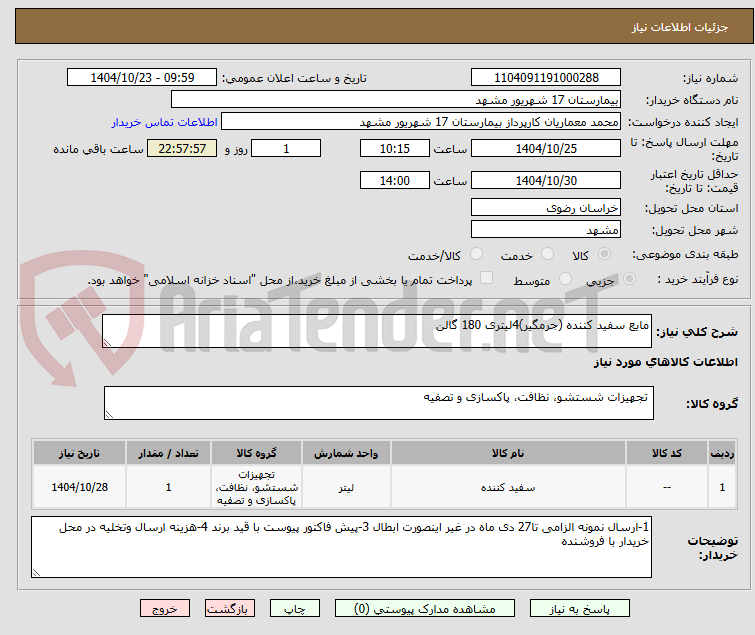
Task: Click the نام کالا column header
Action: tap(508, 453)
